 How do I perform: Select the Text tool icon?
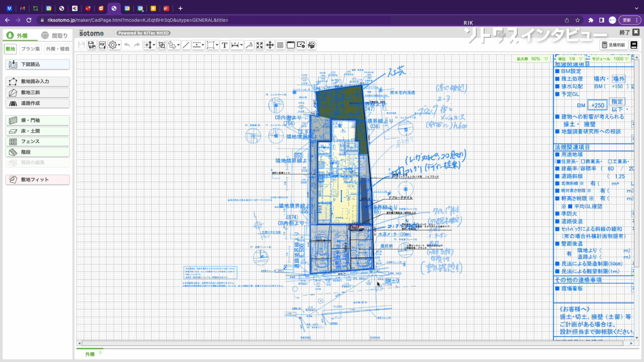pos(224,45)
